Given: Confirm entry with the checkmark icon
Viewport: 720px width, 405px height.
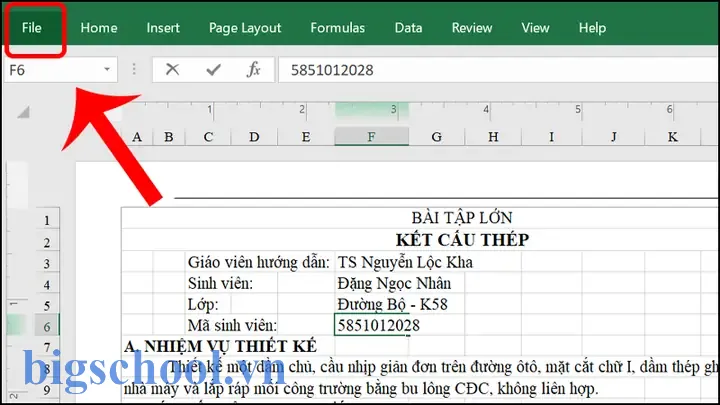Looking at the screenshot, I should click(x=213, y=70).
